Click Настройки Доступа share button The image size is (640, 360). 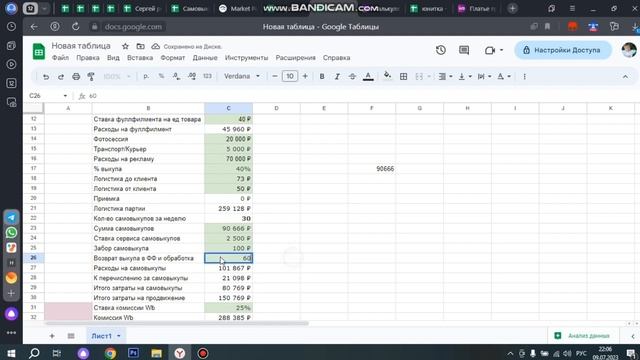[x=563, y=50]
